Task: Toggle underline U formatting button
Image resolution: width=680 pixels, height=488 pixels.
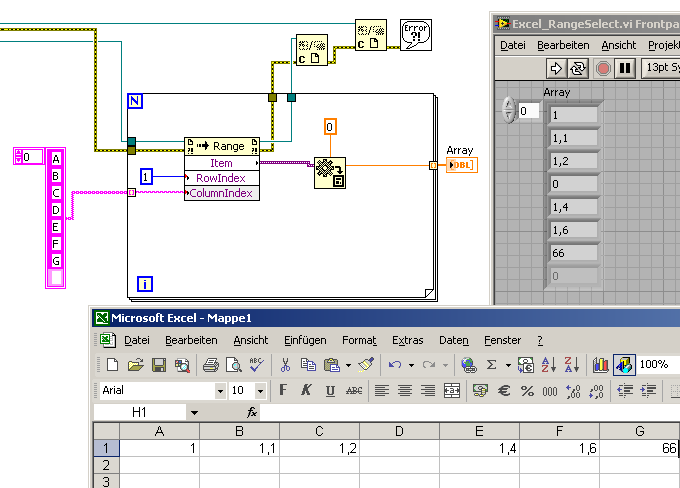Action: click(x=330, y=391)
